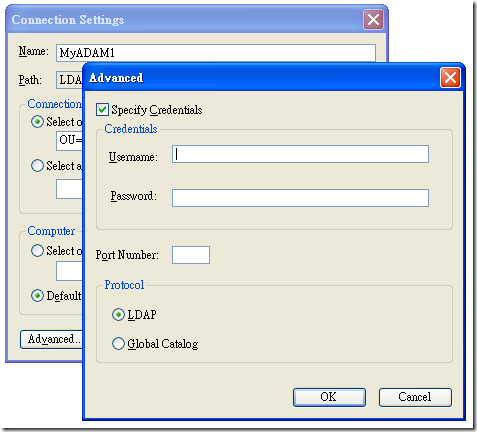The image size is (477, 432).
Task: Pick second Connection Point radio in Connection Settings
Action: [37, 166]
